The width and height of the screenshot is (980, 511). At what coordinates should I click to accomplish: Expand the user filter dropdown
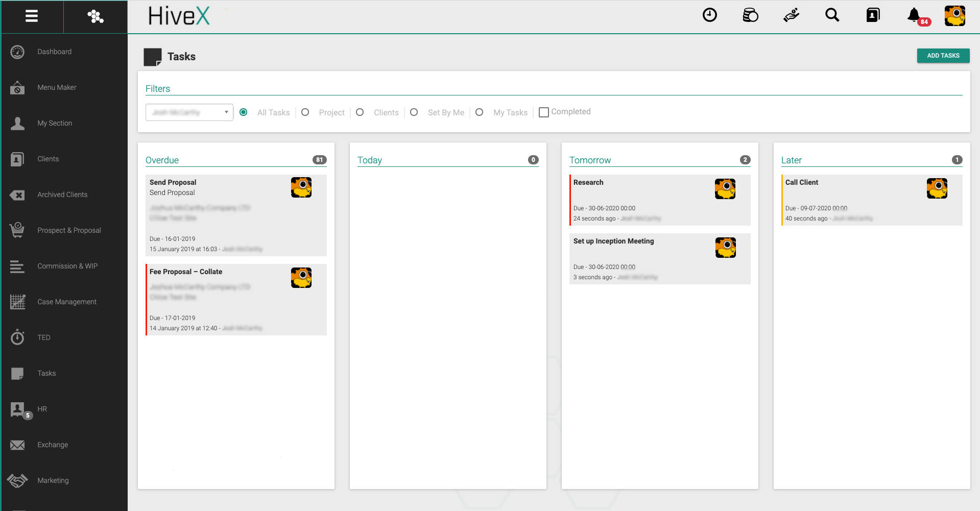click(189, 112)
